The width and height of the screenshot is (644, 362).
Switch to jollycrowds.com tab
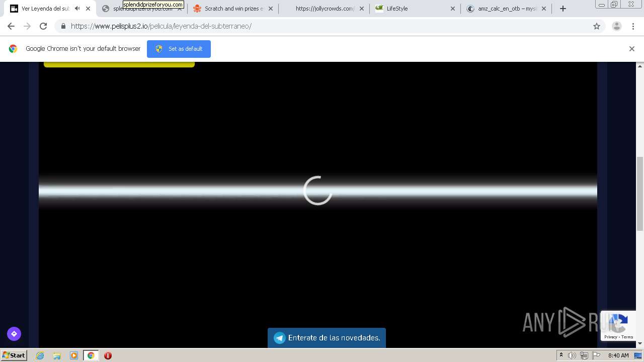325,9
